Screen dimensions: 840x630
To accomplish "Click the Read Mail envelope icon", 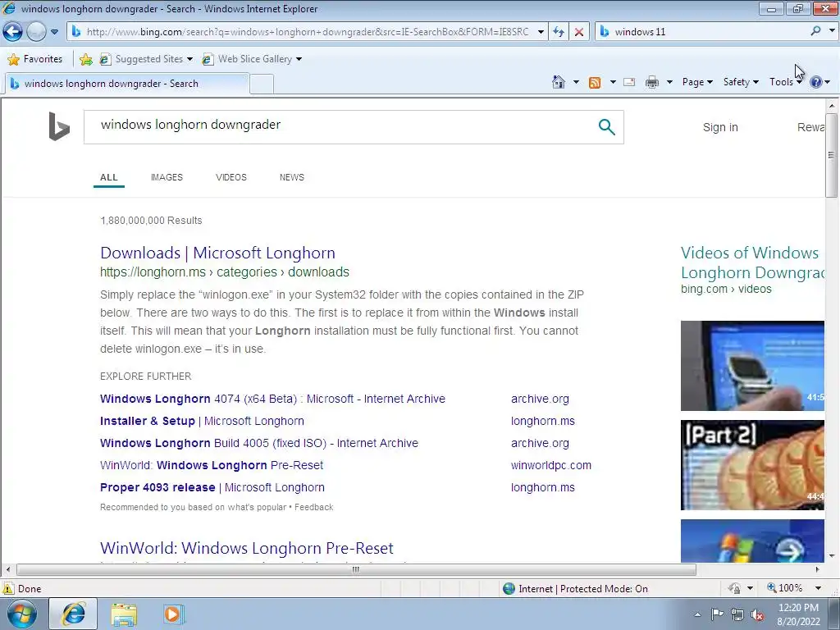I will tap(629, 82).
